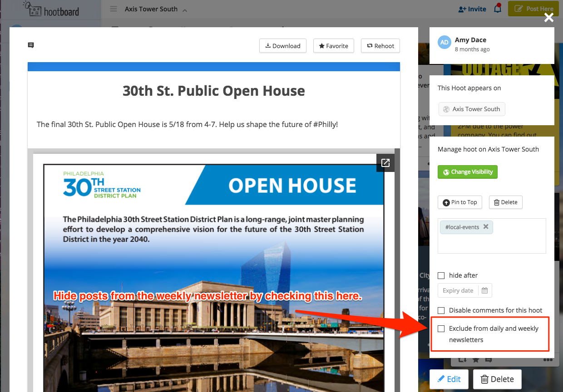Click Delete in the manage hoot panel
The height and width of the screenshot is (392, 563).
click(506, 202)
